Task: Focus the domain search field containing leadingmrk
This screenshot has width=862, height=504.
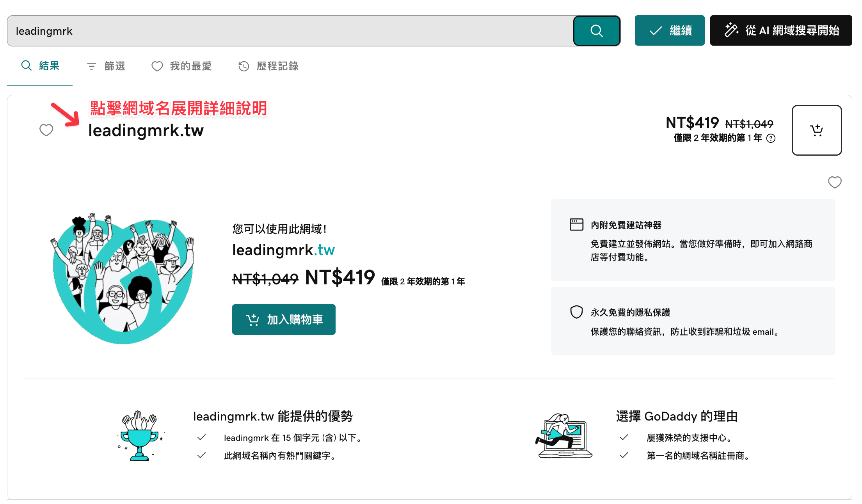Action: 290,31
